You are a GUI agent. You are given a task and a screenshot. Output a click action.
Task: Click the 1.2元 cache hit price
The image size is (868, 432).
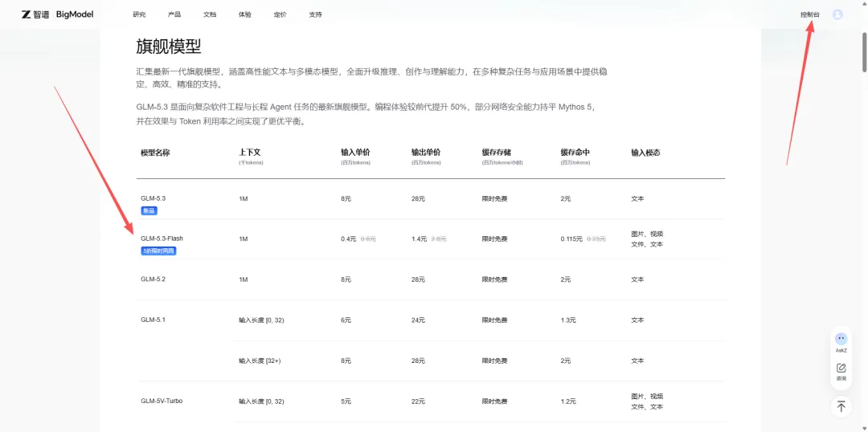pos(568,401)
